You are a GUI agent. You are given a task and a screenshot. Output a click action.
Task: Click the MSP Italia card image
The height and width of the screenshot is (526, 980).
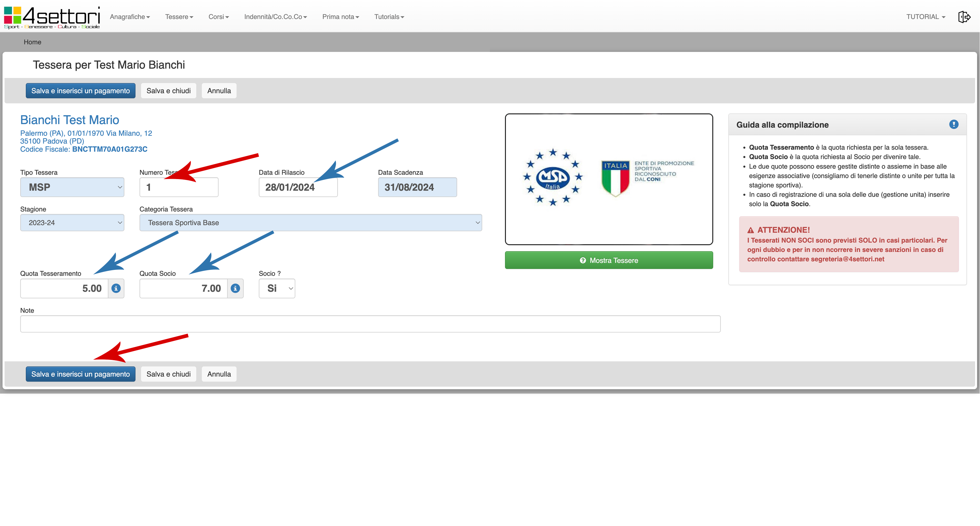pos(609,179)
